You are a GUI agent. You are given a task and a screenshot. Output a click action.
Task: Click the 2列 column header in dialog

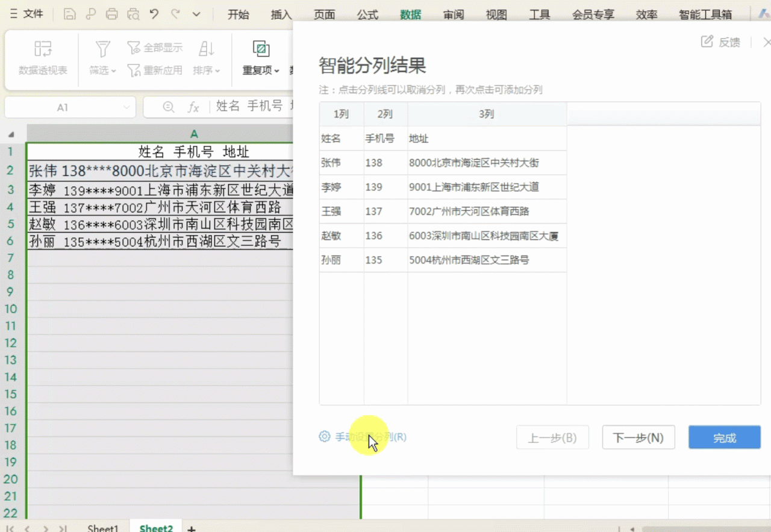(385, 114)
